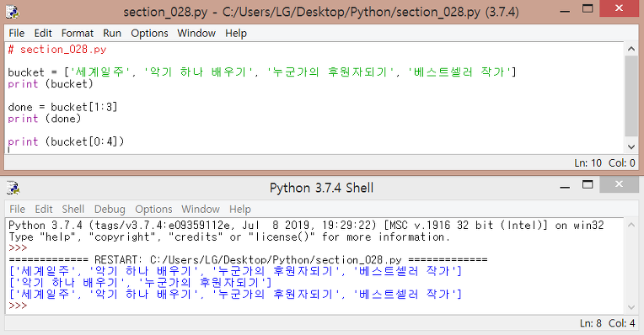Click the editor vertical scrollbar thumb
This screenshot has width=644, height=335.
(x=631, y=96)
